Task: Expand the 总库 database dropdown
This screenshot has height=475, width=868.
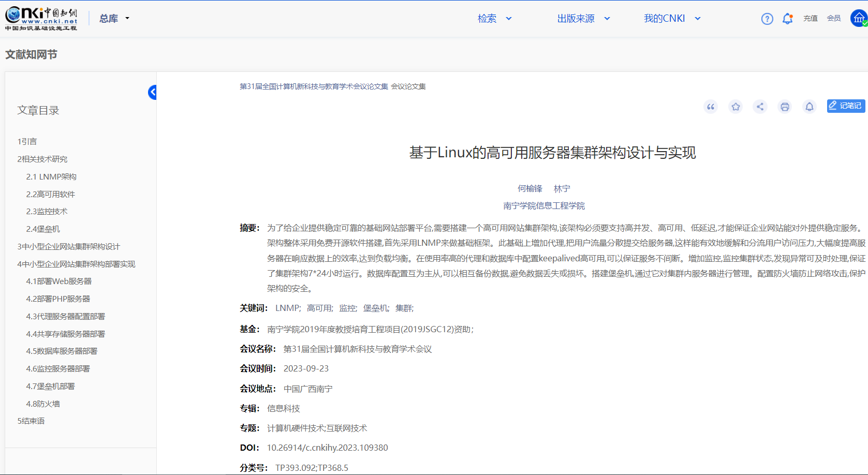Action: [114, 19]
